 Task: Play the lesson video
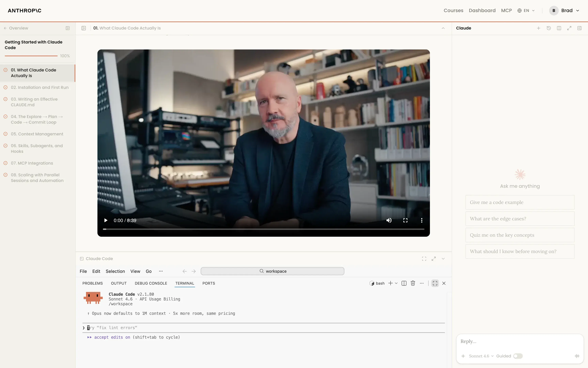[106, 220]
